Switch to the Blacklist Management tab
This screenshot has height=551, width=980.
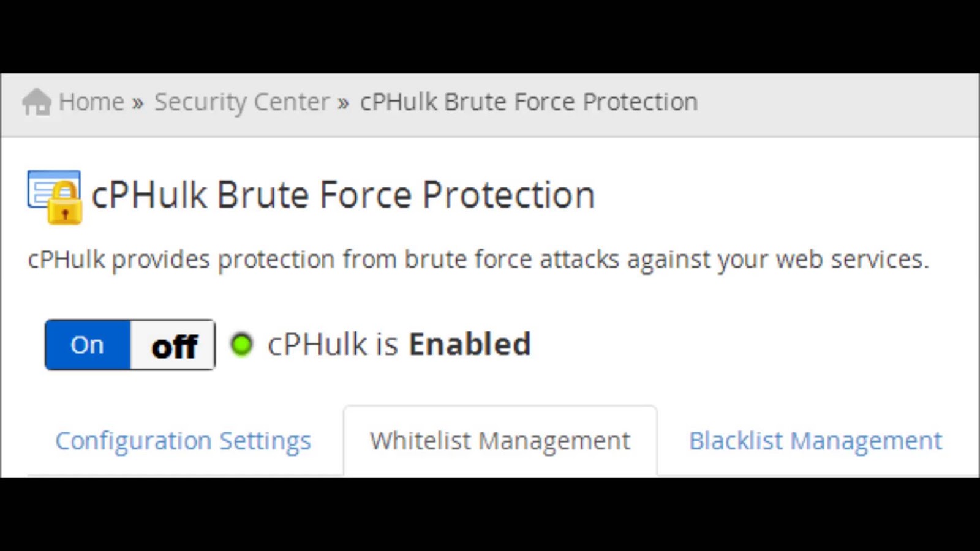(815, 441)
